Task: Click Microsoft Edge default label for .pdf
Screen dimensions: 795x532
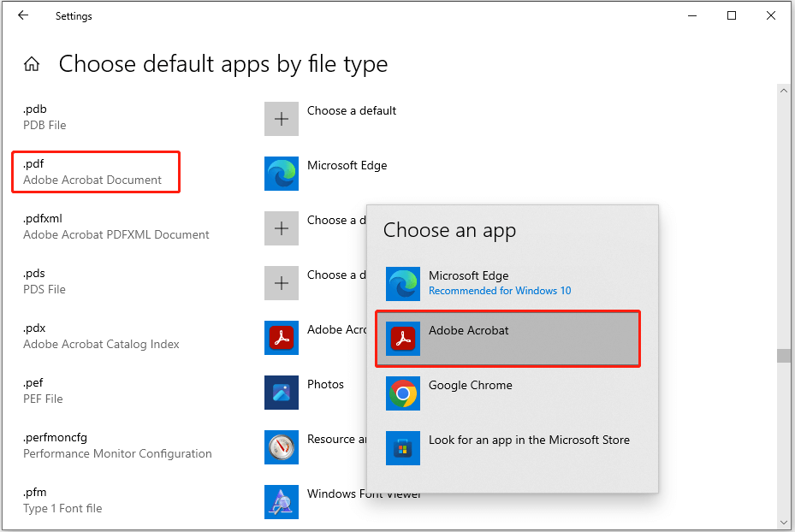Action: click(347, 166)
